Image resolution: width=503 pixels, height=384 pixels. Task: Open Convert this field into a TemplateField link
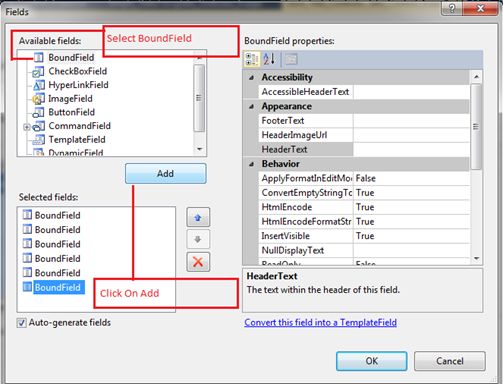pos(320,323)
